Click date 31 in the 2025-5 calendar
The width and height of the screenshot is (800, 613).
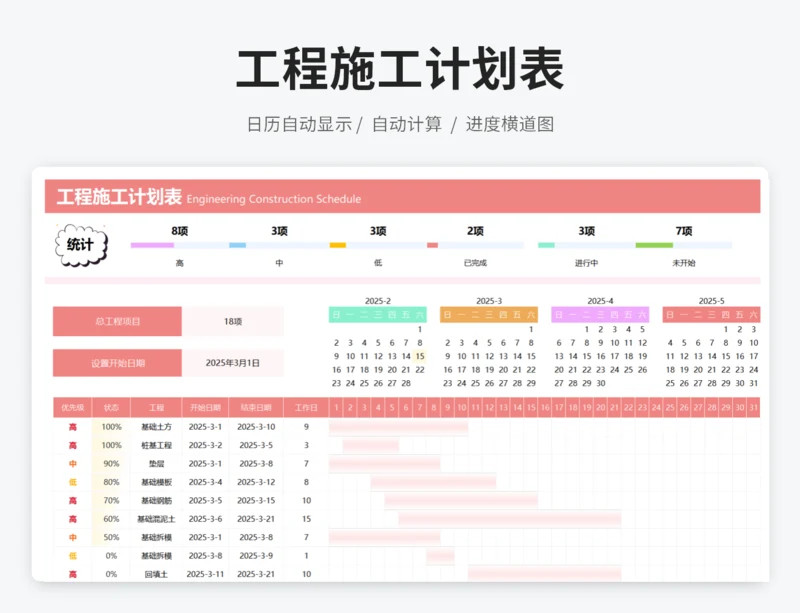[753, 383]
